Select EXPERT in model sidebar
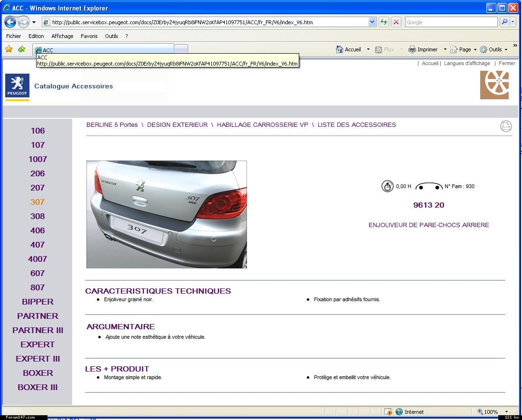 point(38,345)
